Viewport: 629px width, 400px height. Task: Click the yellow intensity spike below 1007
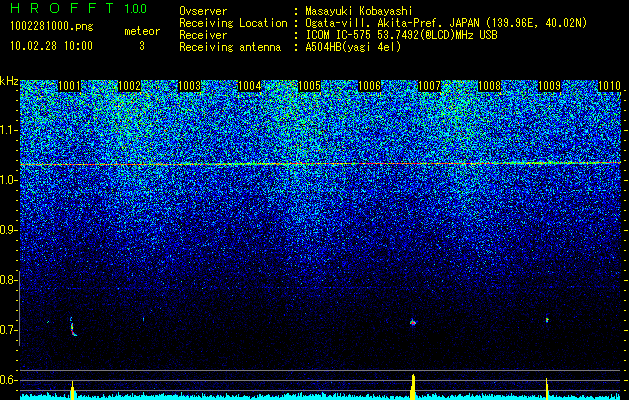[x=413, y=387]
